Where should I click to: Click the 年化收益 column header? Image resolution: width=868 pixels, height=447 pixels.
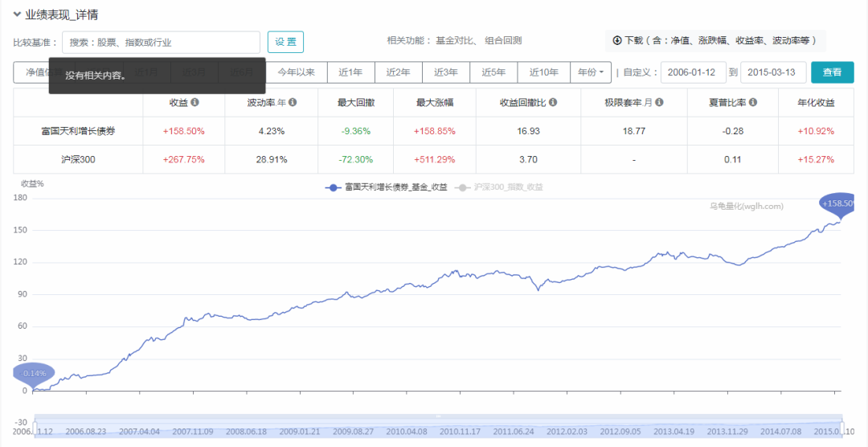pos(816,102)
